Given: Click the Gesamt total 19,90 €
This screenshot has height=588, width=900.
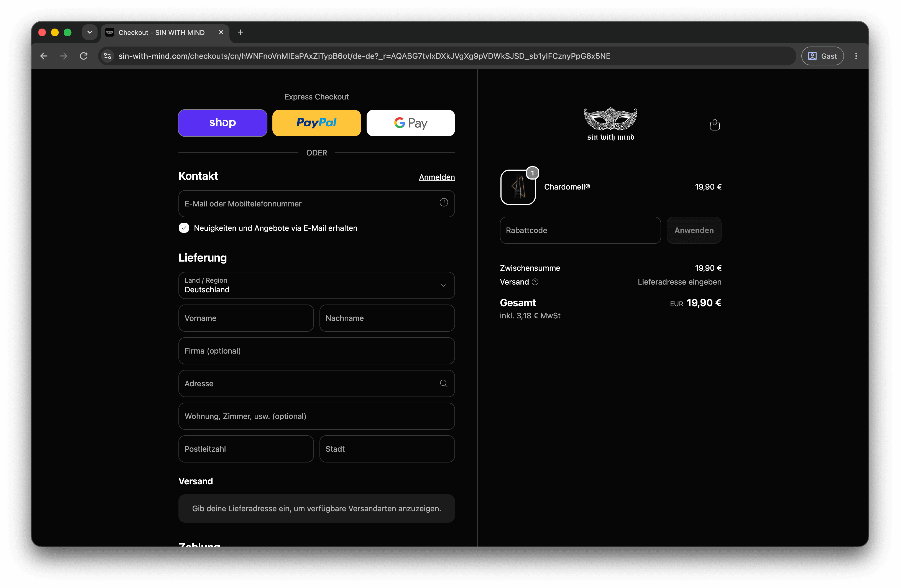Looking at the screenshot, I should (x=704, y=303).
